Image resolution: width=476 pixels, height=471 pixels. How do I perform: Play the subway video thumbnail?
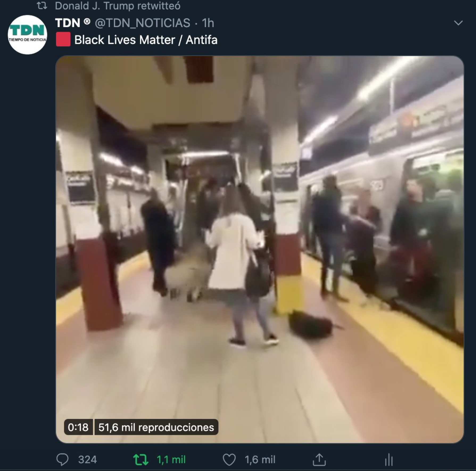point(260,249)
